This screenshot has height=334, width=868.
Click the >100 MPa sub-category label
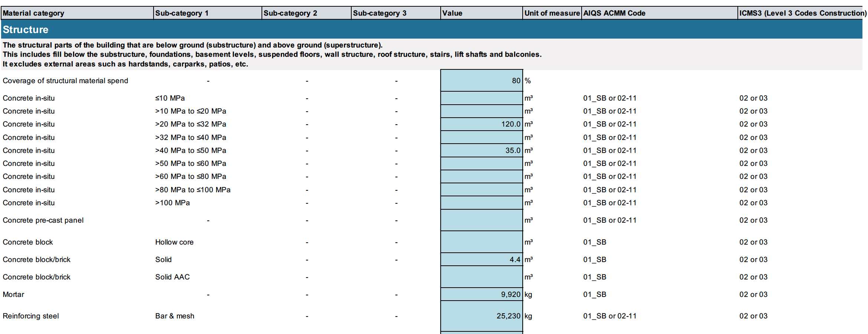(x=172, y=203)
